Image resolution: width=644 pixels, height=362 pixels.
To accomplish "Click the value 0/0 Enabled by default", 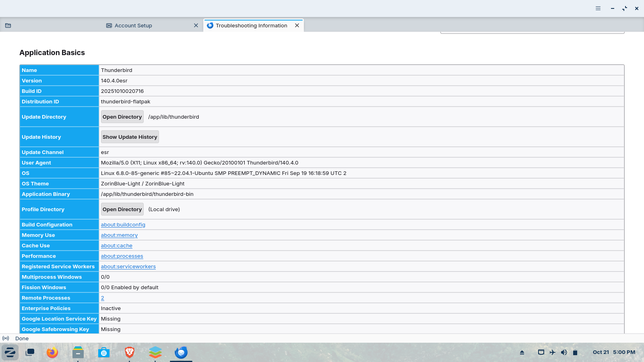I will click(130, 288).
